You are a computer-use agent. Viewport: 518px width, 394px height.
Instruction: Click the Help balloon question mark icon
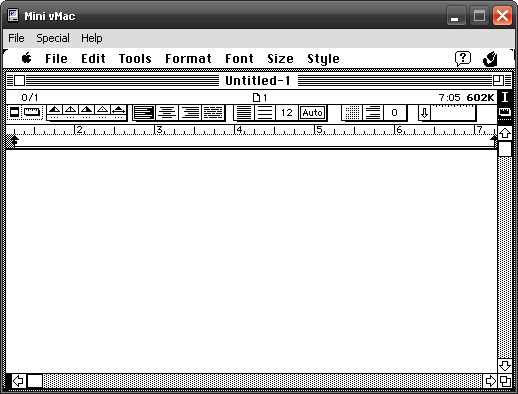463,59
